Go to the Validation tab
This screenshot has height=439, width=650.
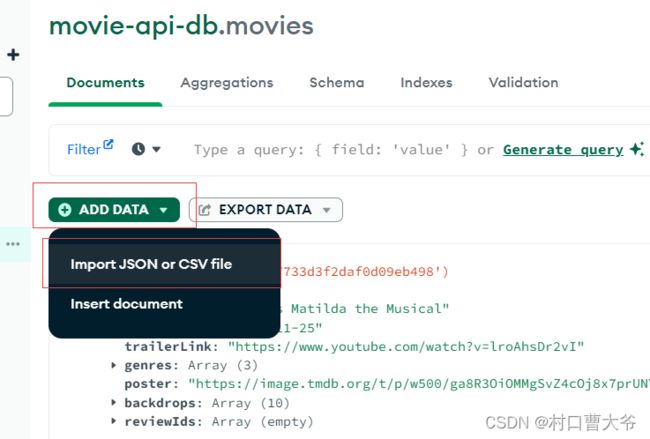tap(523, 82)
